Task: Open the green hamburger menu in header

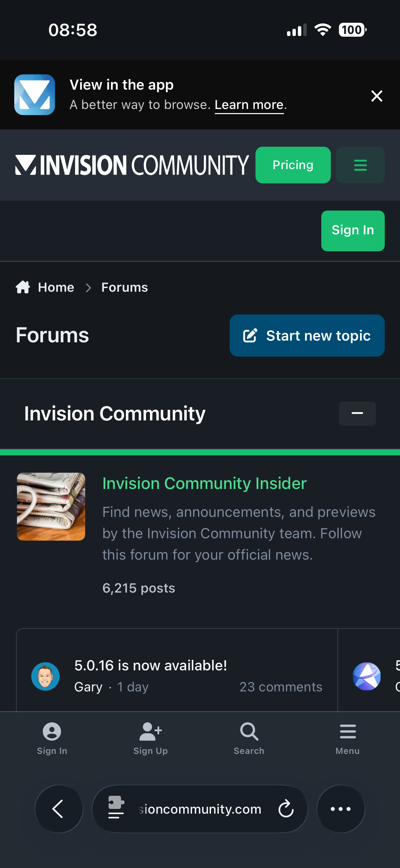Action: click(x=360, y=165)
